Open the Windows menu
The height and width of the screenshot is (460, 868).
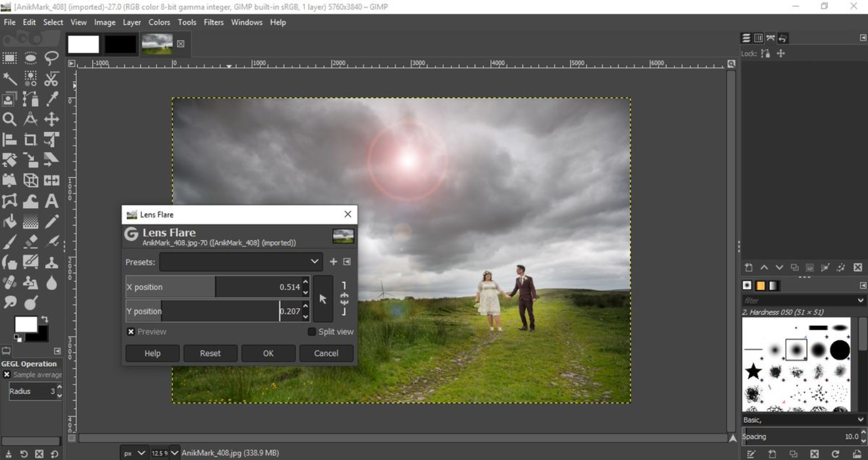pos(247,22)
